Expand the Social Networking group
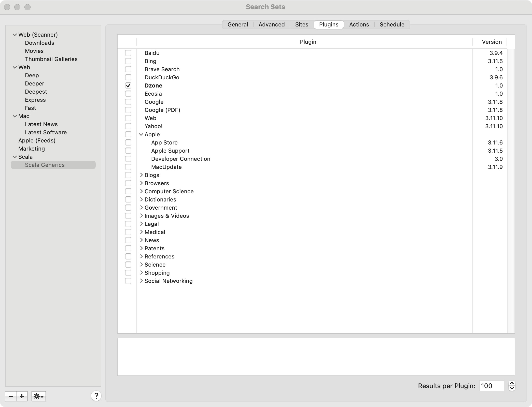This screenshot has width=532, height=407. click(x=141, y=281)
